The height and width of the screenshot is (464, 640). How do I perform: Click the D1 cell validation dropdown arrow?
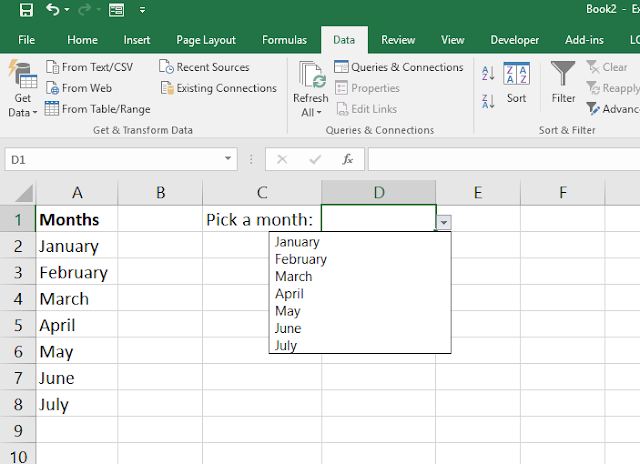pos(444,223)
